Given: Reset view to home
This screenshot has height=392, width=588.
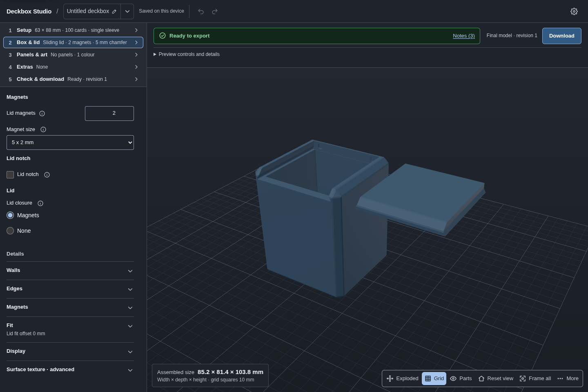Looking at the screenshot, I should (496, 379).
